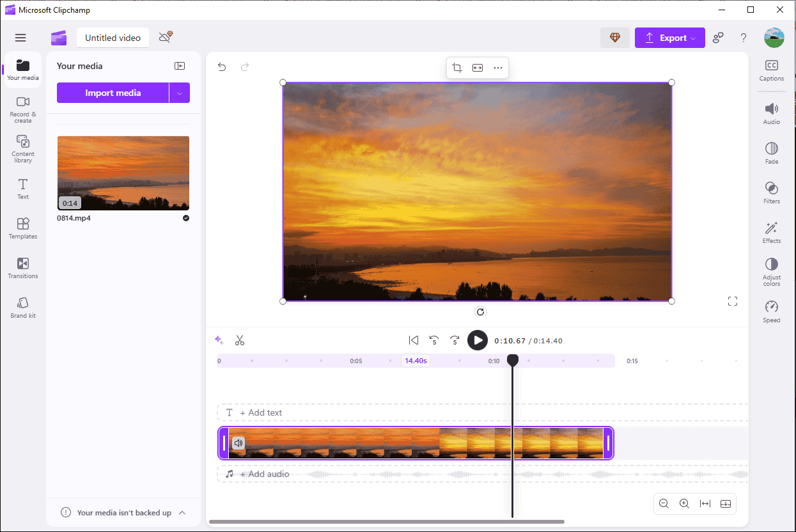Expand the media backup notice chevron
The width and height of the screenshot is (796, 532).
[182, 513]
